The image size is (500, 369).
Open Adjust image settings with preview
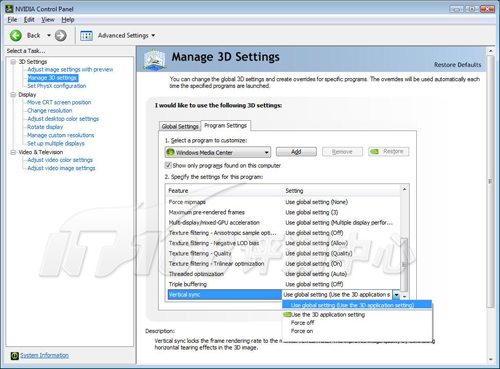click(70, 69)
